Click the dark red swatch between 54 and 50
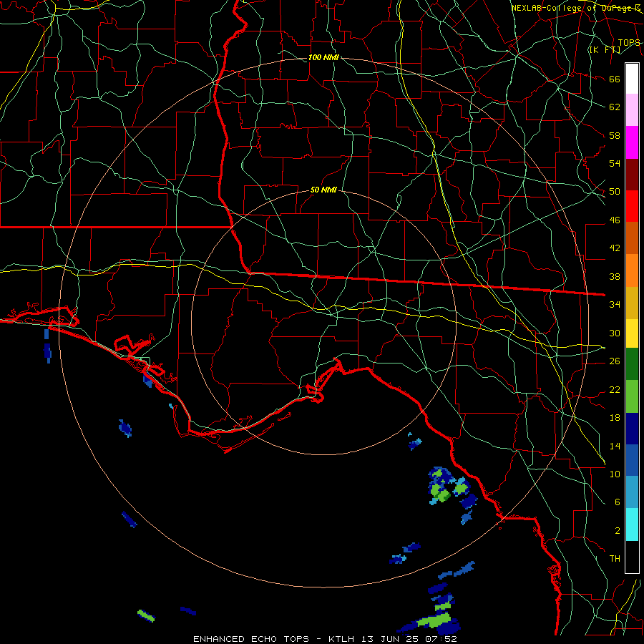The height and width of the screenshot is (644, 644). (x=632, y=174)
